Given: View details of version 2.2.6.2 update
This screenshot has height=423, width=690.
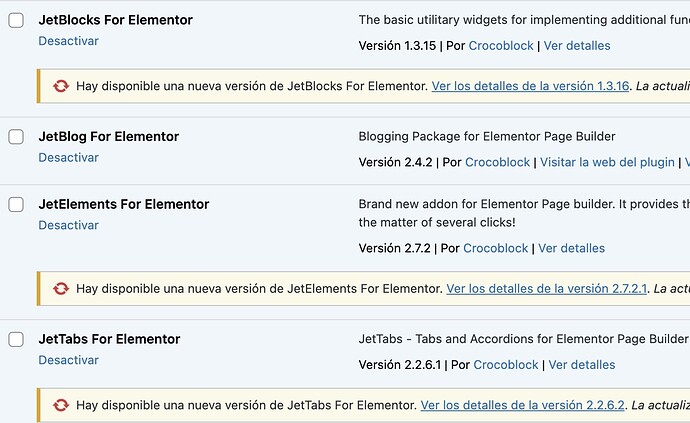Looking at the screenshot, I should (x=522, y=405).
